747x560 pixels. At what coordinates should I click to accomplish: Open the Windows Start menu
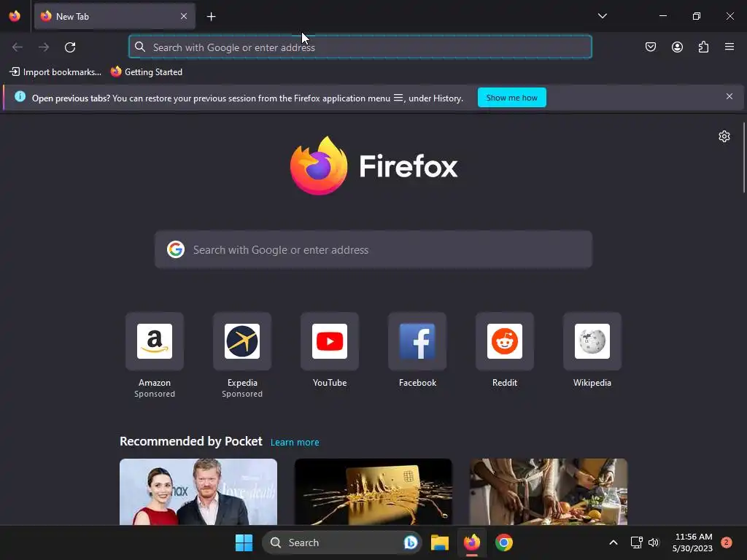pos(244,542)
